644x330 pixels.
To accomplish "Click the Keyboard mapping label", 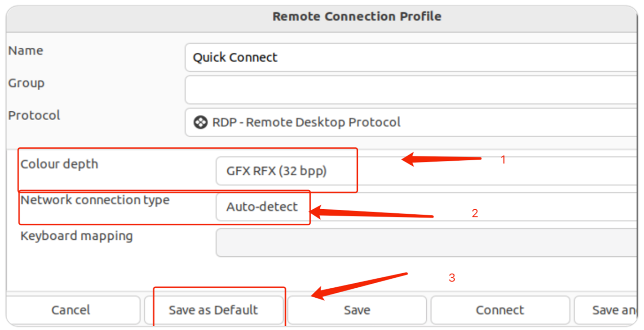I will [77, 236].
